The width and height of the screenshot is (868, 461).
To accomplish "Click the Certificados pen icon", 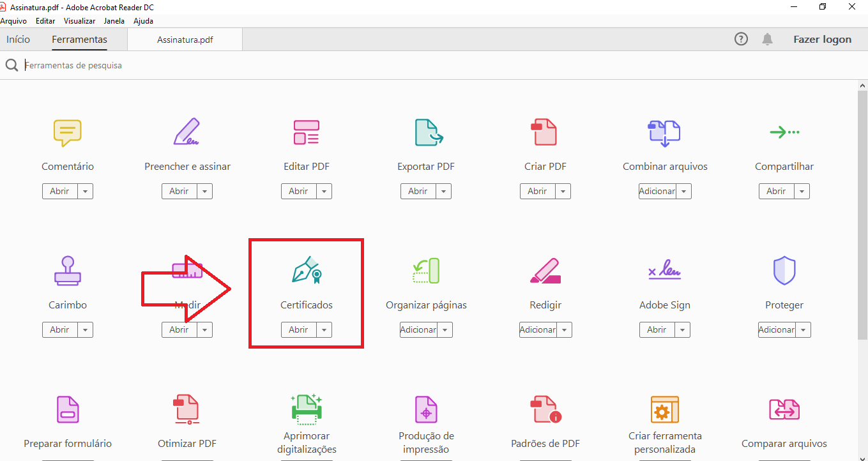I will click(x=307, y=271).
